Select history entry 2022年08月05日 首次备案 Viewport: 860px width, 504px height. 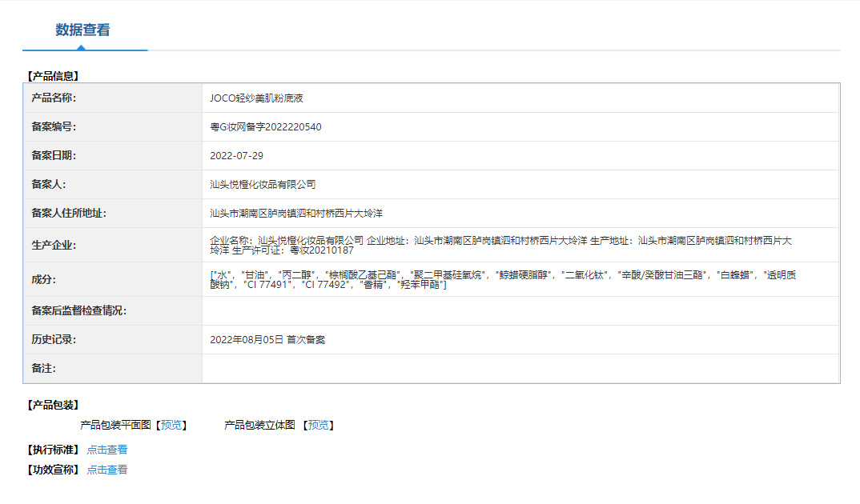tap(267, 340)
